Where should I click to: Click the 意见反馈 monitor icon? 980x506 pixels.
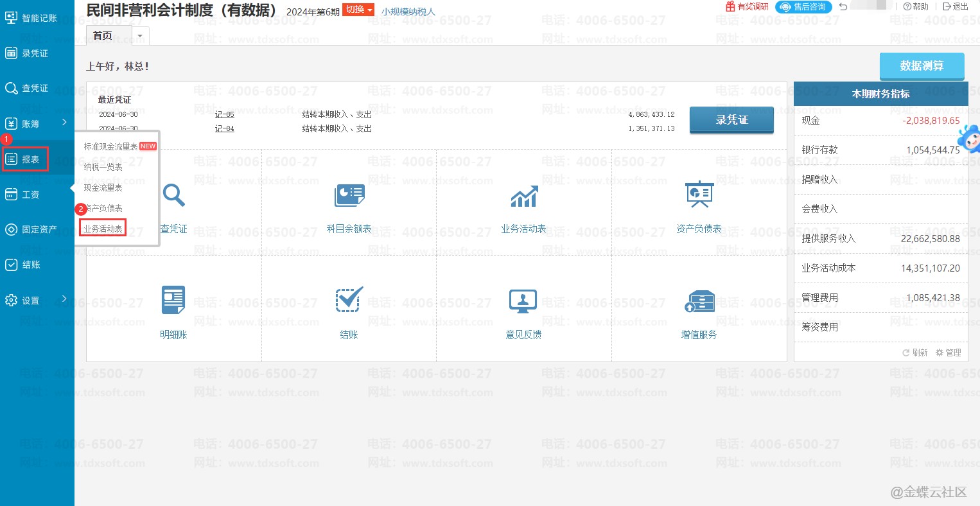[x=523, y=301]
